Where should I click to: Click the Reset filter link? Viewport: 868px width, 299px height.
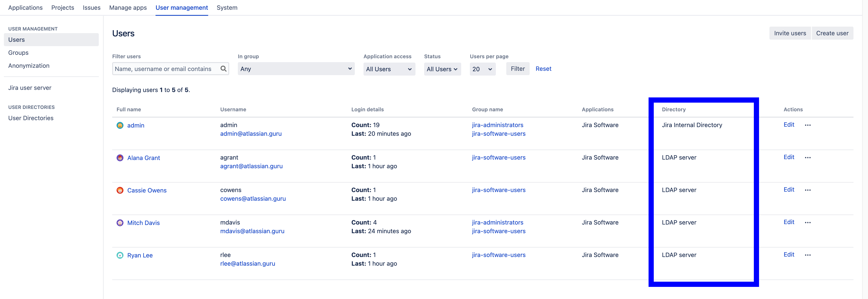[x=543, y=69]
